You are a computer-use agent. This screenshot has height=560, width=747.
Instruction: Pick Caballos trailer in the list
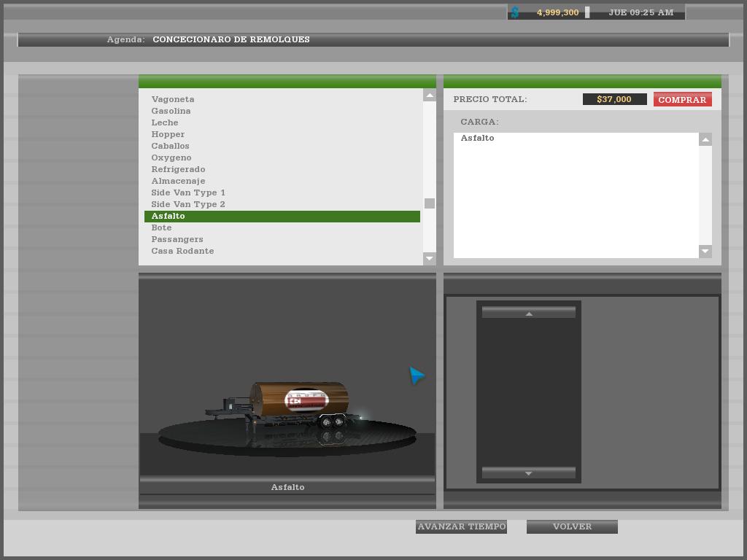(x=170, y=146)
